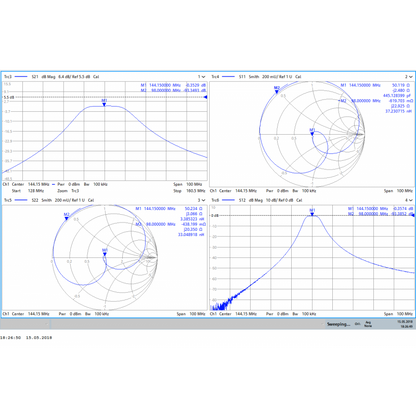Click the S22 measurement label of Trc5
The image size is (416, 416).
35,200
